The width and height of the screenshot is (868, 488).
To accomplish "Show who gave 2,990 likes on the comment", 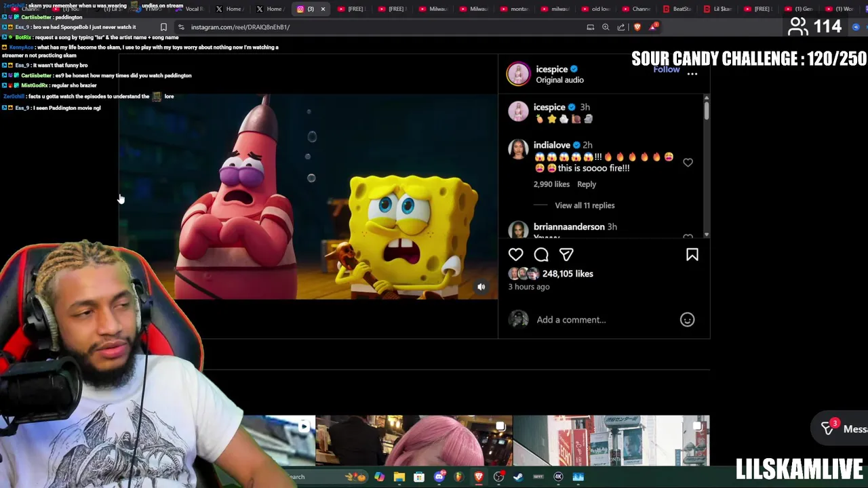I will click(x=551, y=184).
